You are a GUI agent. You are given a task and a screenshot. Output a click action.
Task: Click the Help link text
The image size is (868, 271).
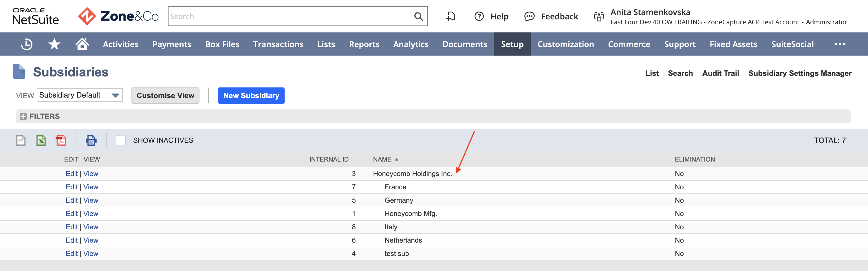pyautogui.click(x=499, y=16)
